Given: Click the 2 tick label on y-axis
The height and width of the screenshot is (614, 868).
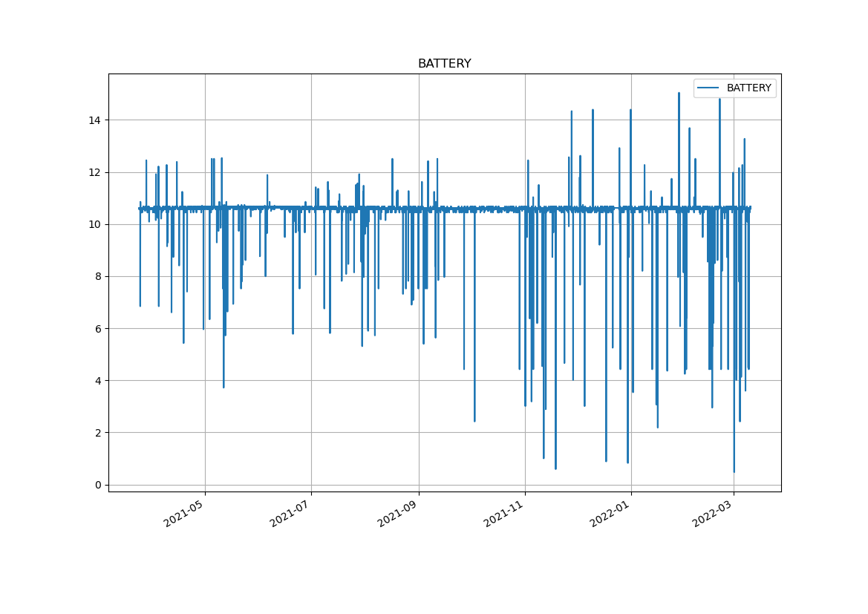Looking at the screenshot, I should tap(98, 433).
